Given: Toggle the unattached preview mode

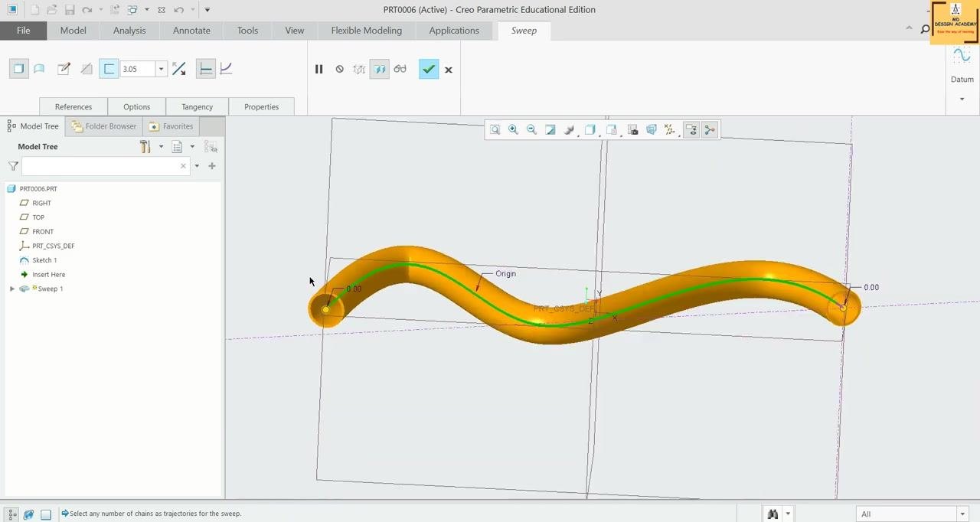Looking at the screenshot, I should tap(359, 69).
